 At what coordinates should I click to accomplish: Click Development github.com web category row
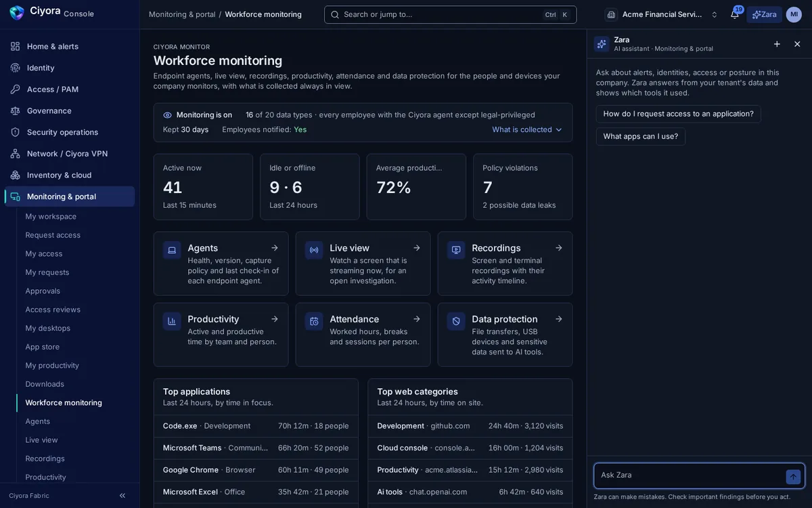coord(470,426)
